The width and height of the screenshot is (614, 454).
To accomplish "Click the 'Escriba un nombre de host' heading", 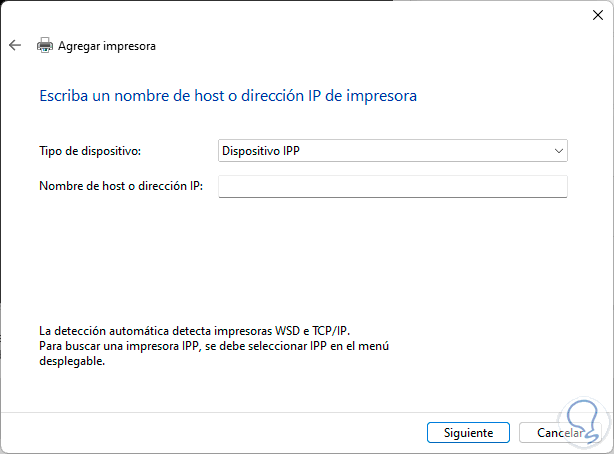I will tap(227, 96).
